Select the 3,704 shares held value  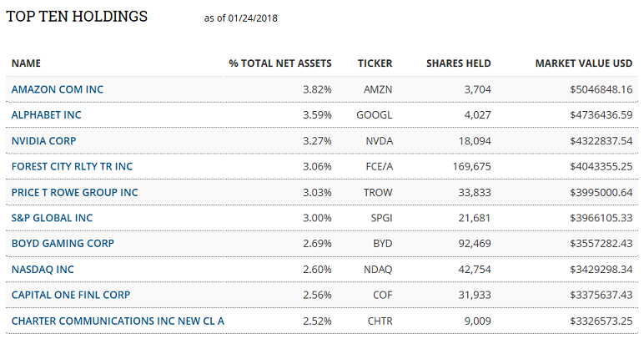tap(477, 89)
